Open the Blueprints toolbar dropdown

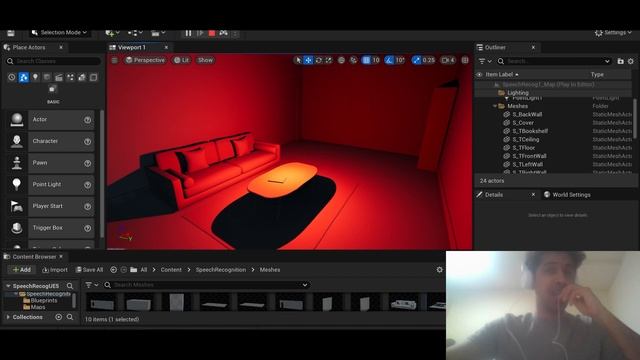(135, 33)
